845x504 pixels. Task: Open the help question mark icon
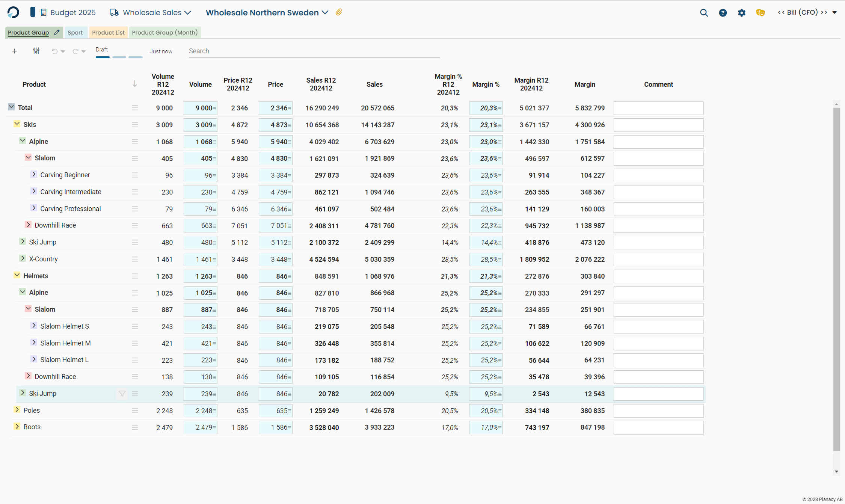[723, 13]
